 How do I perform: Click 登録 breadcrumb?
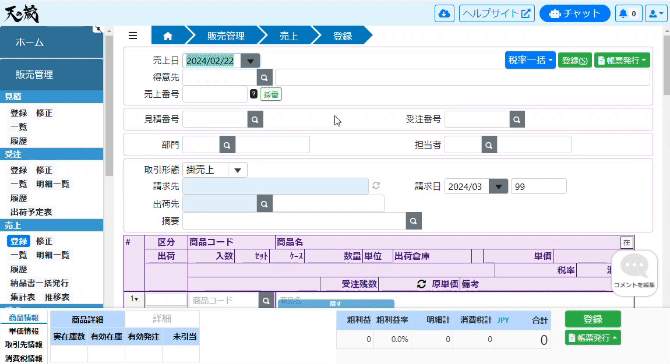343,36
